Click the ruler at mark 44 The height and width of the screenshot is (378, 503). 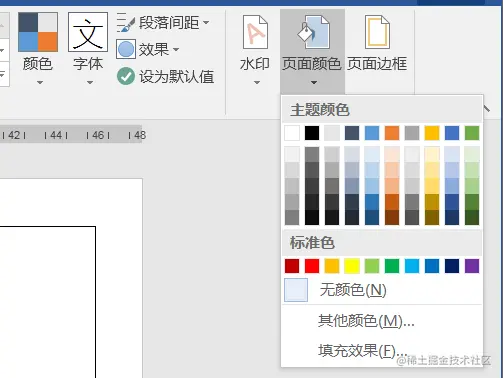[x=56, y=135]
